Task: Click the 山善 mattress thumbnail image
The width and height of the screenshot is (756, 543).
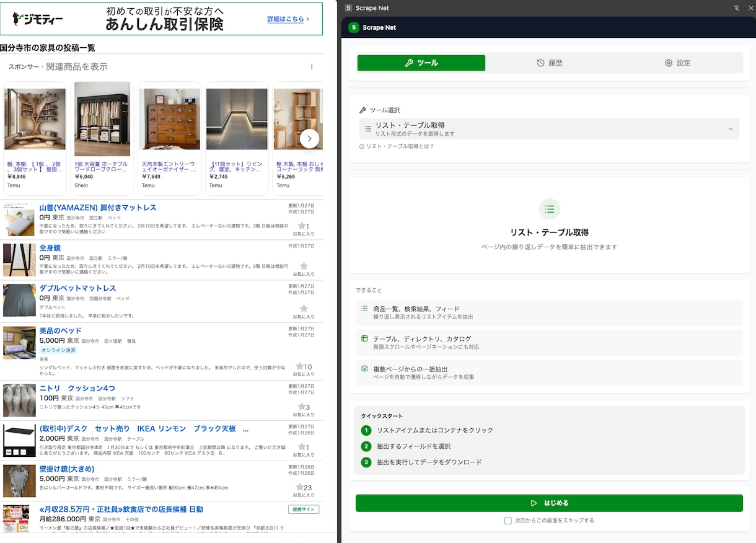Action: coord(19,219)
